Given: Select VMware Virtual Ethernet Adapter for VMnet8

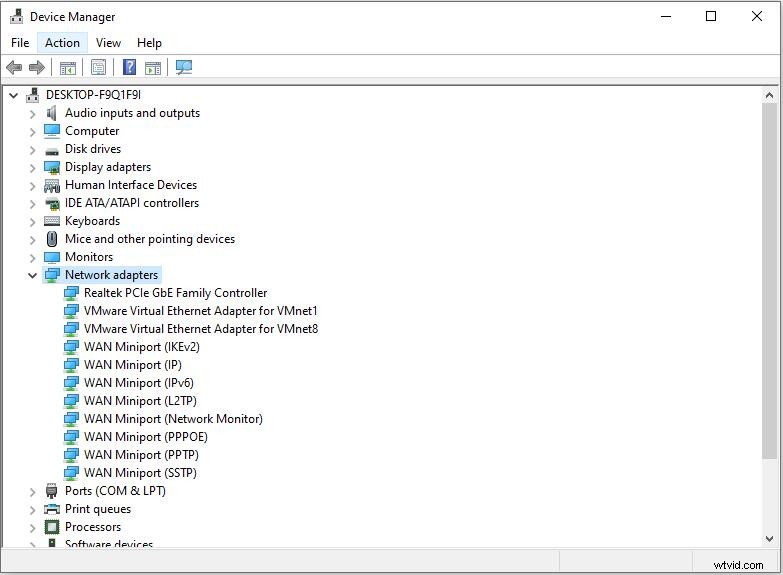Looking at the screenshot, I should (x=201, y=329).
